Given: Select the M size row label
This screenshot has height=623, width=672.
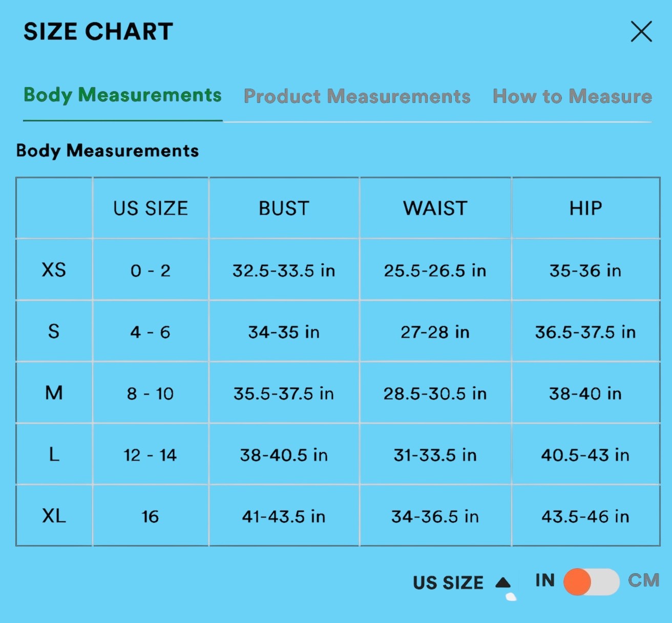Looking at the screenshot, I should click(54, 393).
